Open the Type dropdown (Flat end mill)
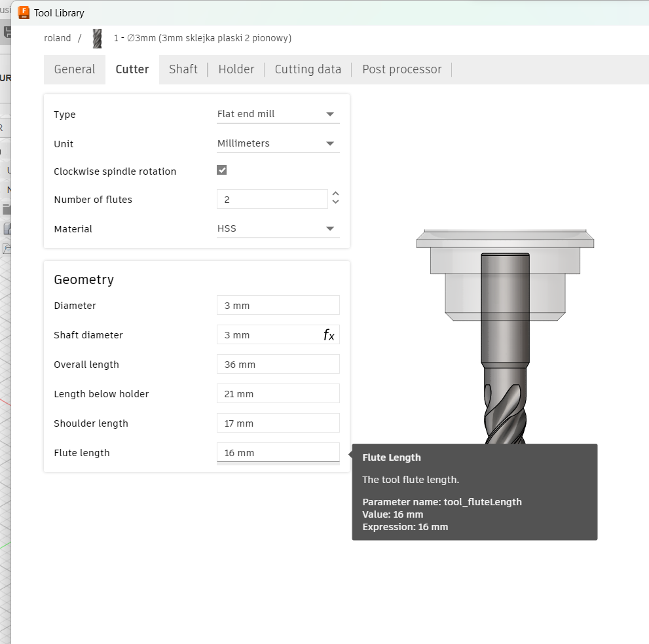The height and width of the screenshot is (644, 649). tap(278, 114)
